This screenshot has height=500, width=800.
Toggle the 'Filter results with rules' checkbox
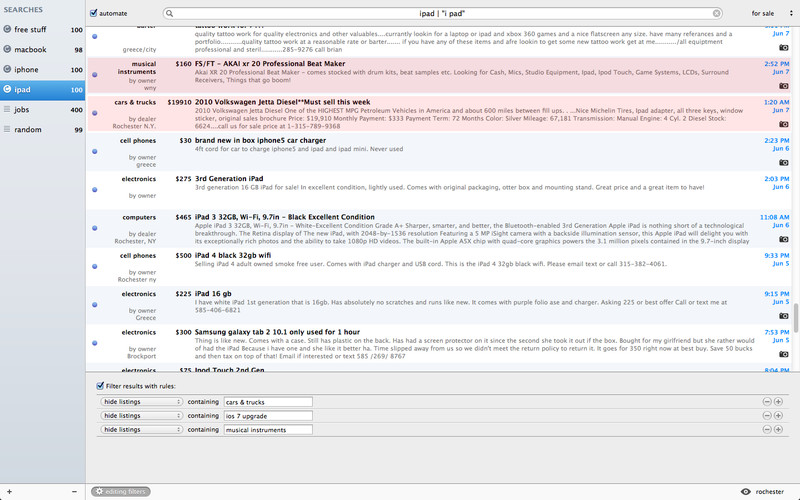[x=100, y=386]
